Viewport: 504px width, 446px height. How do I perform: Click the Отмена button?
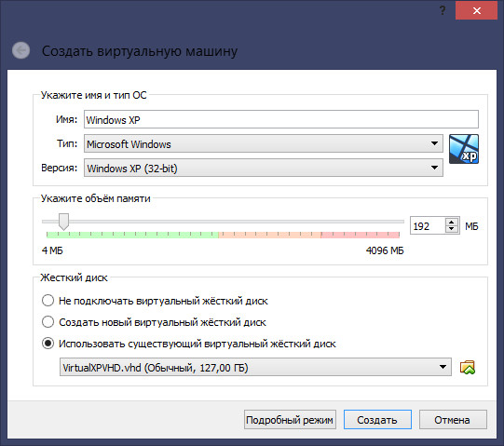click(453, 420)
